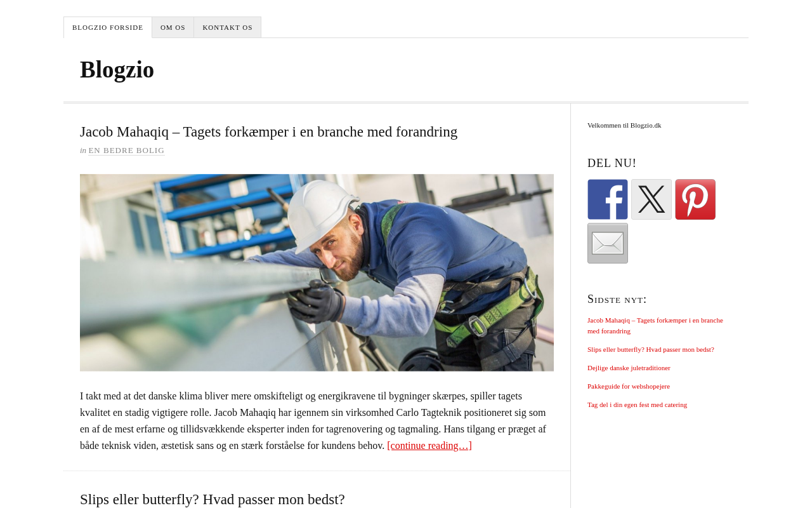Open the Om Os tab

pos(173,27)
